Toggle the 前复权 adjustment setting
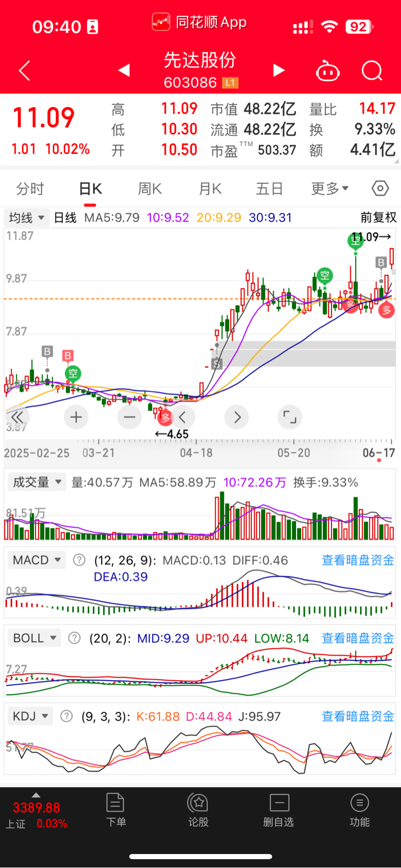The image size is (401, 868). (379, 218)
